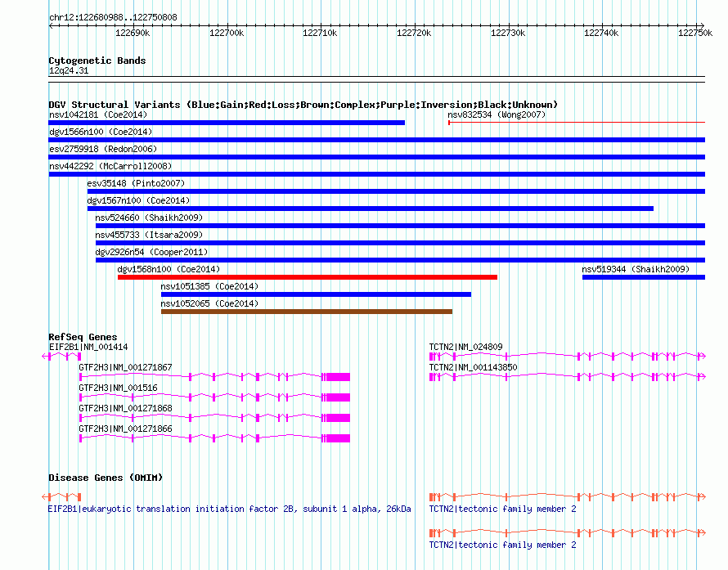Click the GTF2H3|NM_001271868 transcript label
Viewport: 728px width, 570px height.
coord(125,408)
